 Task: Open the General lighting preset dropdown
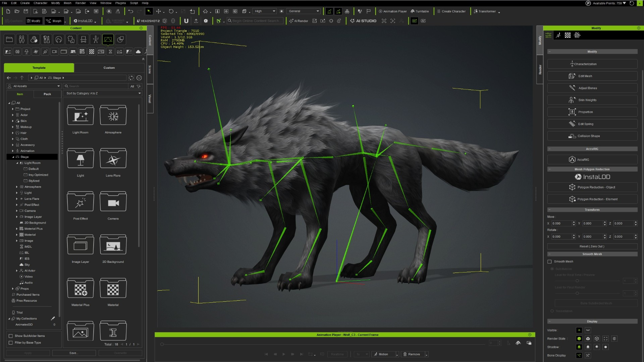coord(304,11)
